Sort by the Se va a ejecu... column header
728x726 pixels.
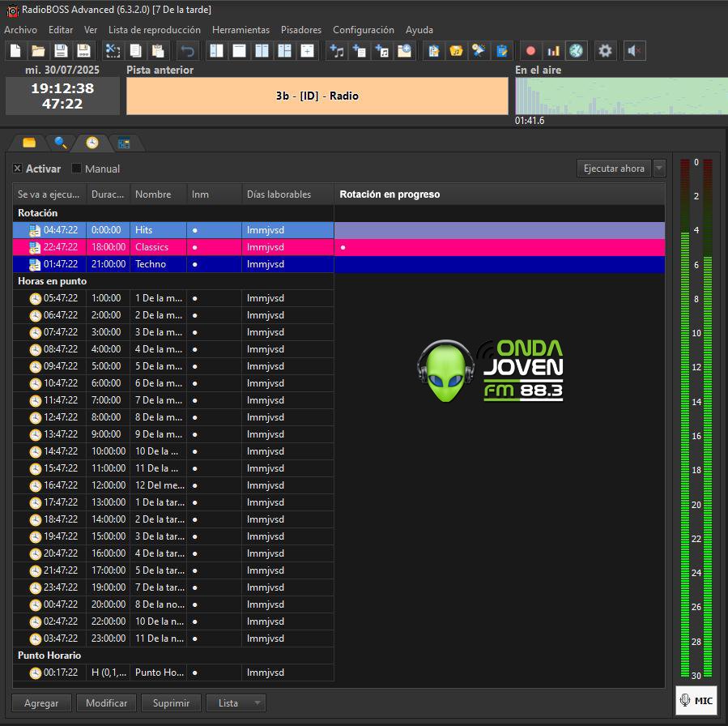click(x=49, y=194)
